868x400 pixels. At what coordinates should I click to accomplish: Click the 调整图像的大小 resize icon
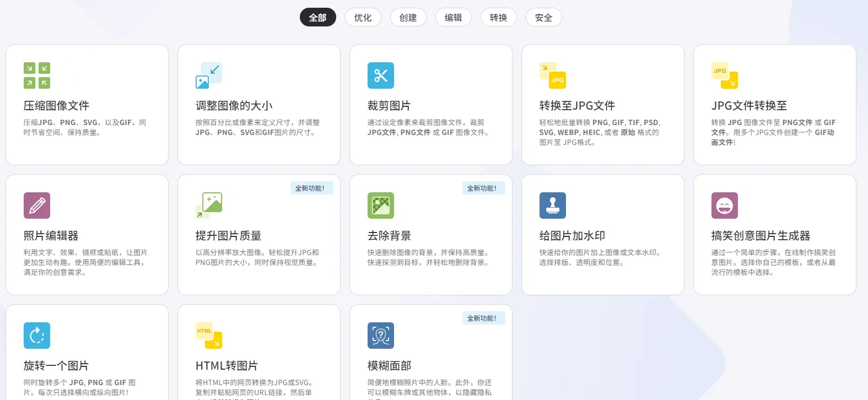click(209, 75)
